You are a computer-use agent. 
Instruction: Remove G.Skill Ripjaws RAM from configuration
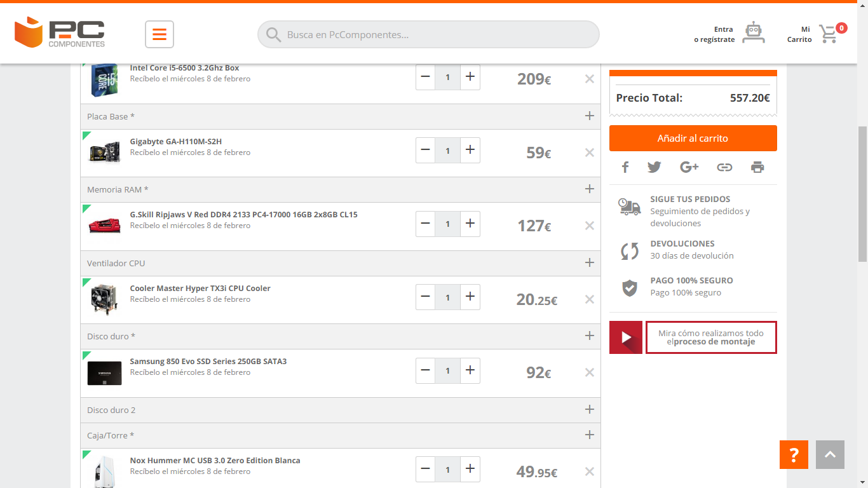click(x=590, y=226)
